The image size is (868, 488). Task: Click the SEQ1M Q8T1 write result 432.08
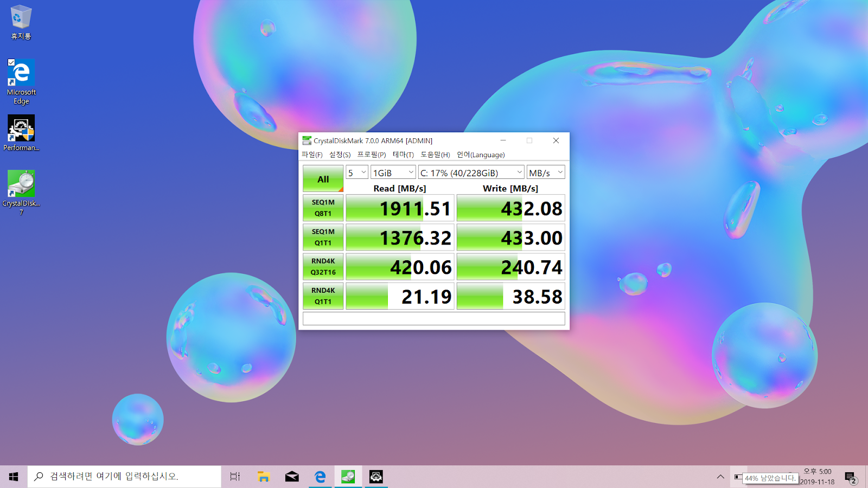coord(510,208)
